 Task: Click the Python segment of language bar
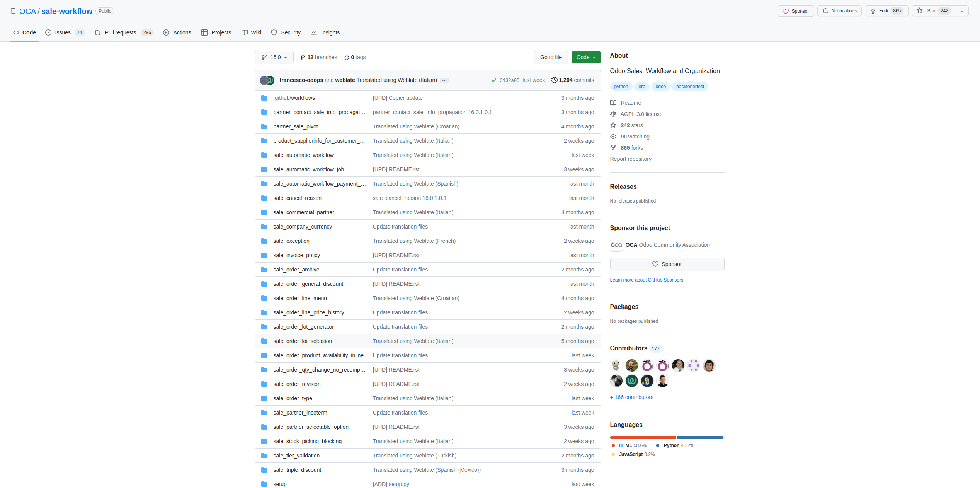pyautogui.click(x=700, y=437)
